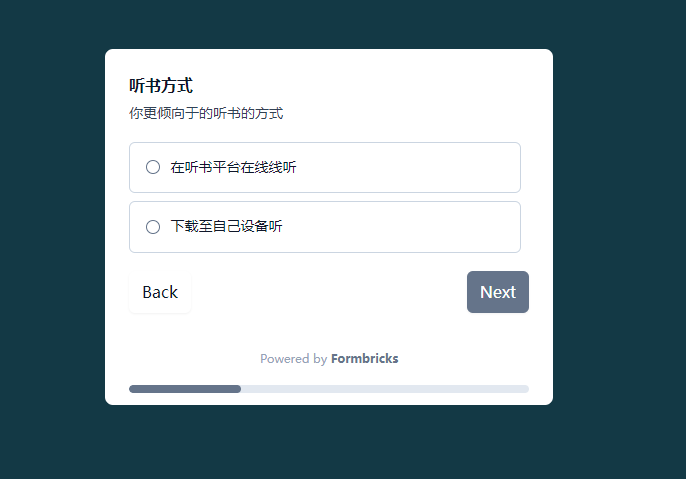Click the 在听书平台在线线听 option label text
Viewport: 686px width, 479px height.
[233, 167]
